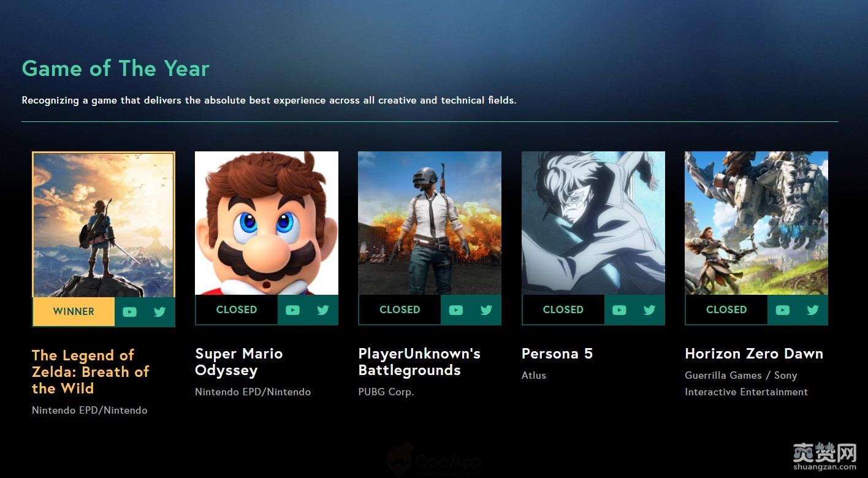Image resolution: width=868 pixels, height=478 pixels.
Task: Open the Persona 5 cover thumbnail
Action: coord(593,223)
